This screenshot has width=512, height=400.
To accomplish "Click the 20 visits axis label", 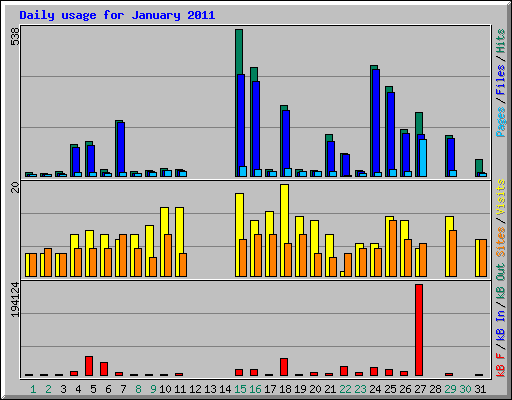I will pos(15,188).
